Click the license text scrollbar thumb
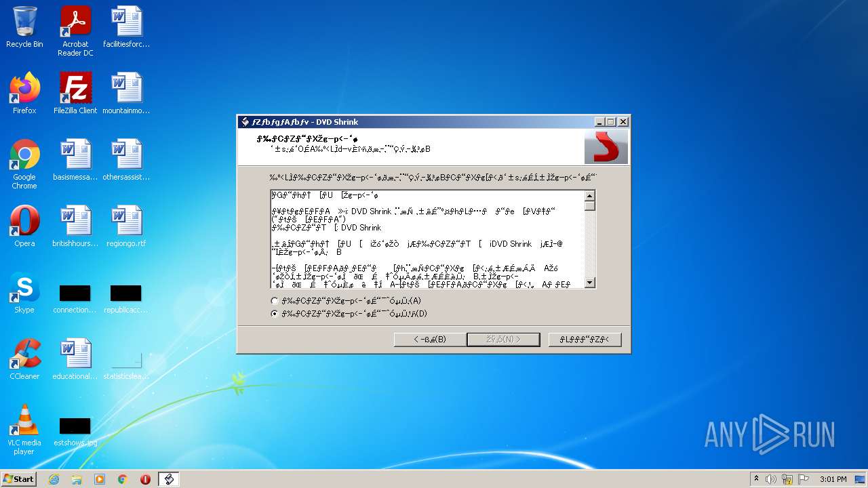 590,206
